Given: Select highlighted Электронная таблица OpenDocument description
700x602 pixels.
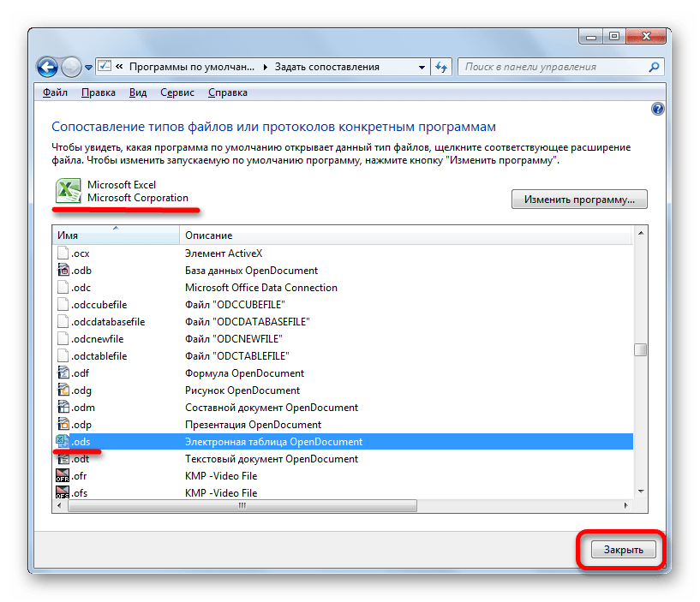Looking at the screenshot, I should pyautogui.click(x=273, y=442).
